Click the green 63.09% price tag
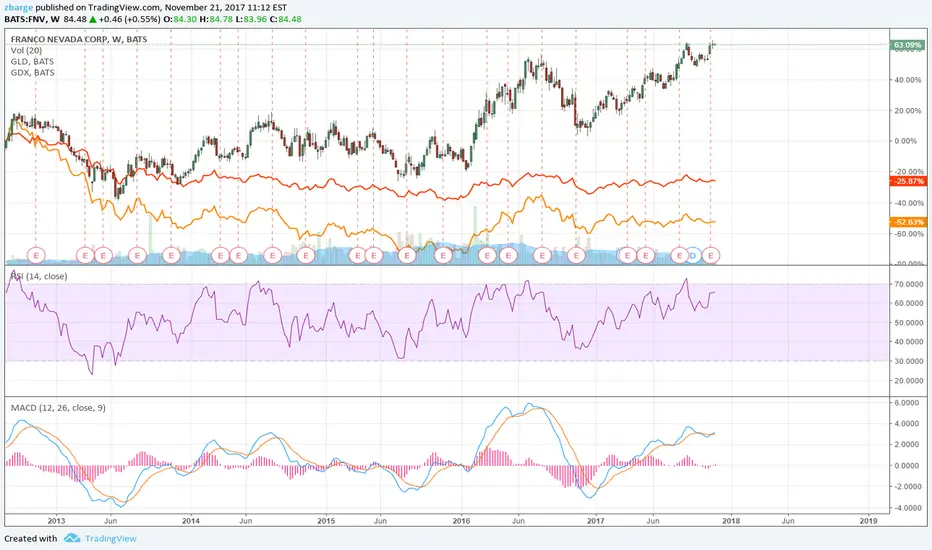932x550 pixels. 908,45
